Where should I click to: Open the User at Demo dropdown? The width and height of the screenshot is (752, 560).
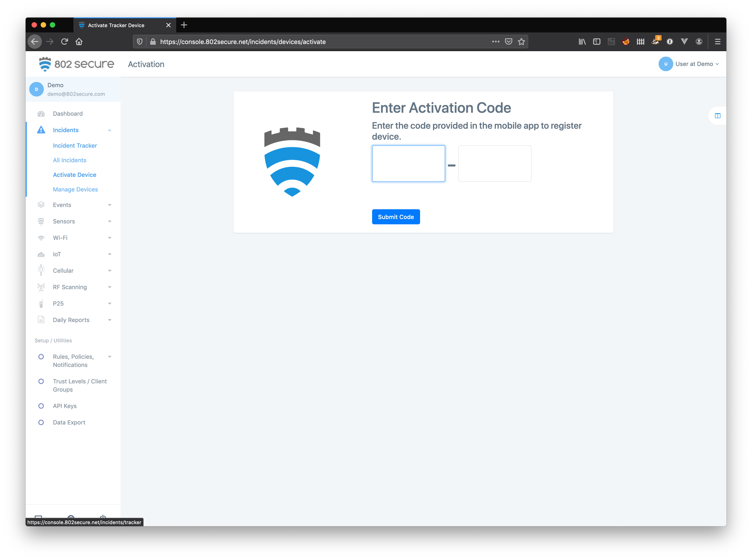(689, 64)
